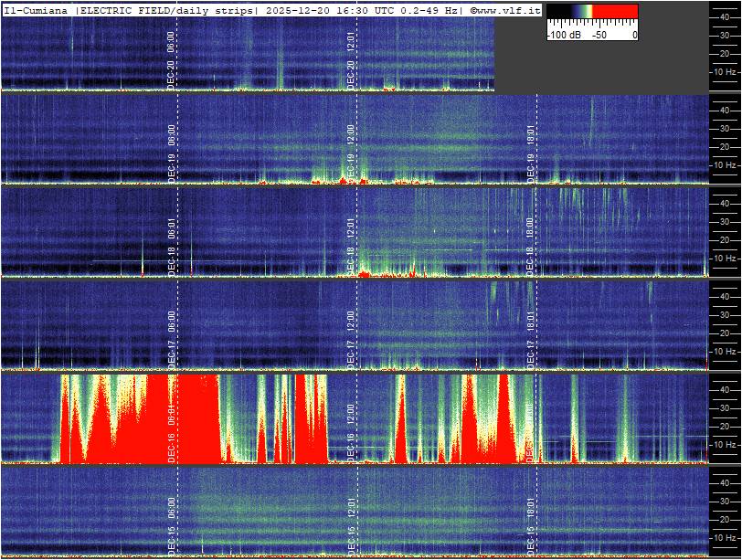Click the 40 frequency label on bottom strip
742x560 pixels.
tap(722, 481)
